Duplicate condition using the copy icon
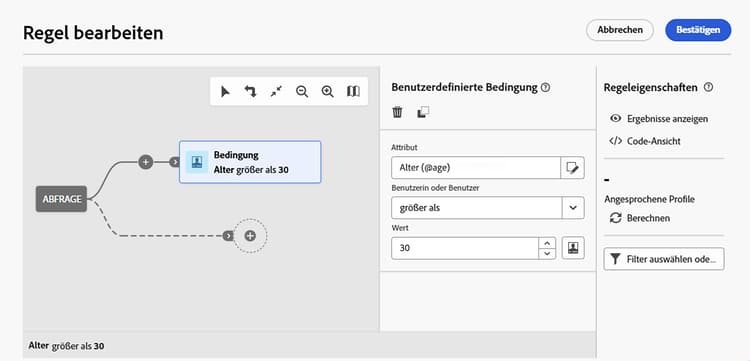This screenshot has width=750, height=361. 423,112
